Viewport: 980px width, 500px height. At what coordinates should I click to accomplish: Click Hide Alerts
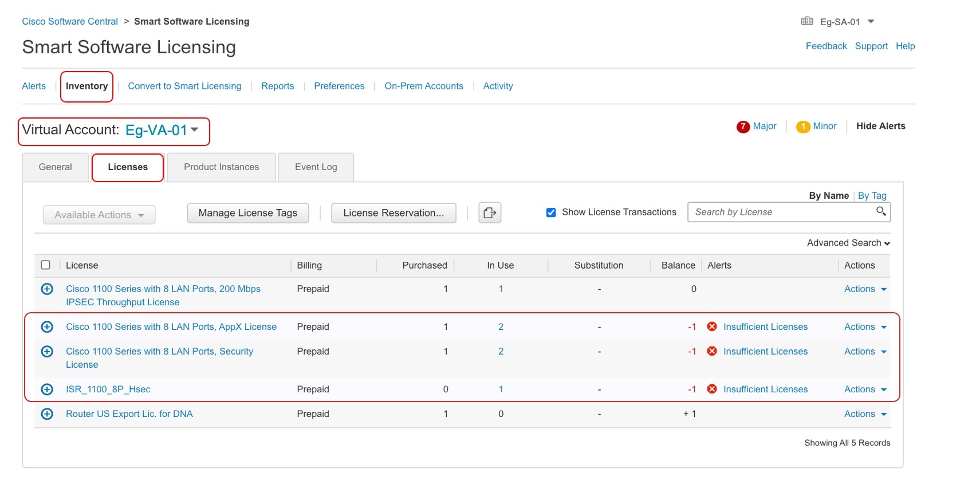pyautogui.click(x=881, y=126)
